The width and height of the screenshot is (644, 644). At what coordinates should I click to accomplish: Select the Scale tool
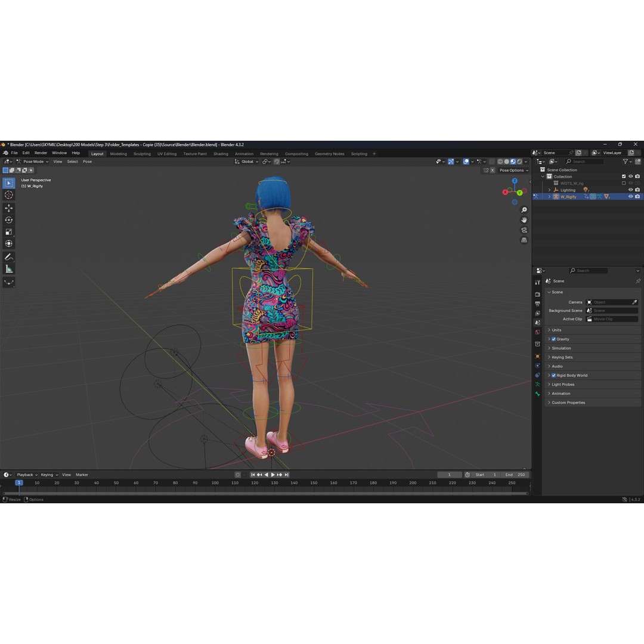tap(8, 231)
